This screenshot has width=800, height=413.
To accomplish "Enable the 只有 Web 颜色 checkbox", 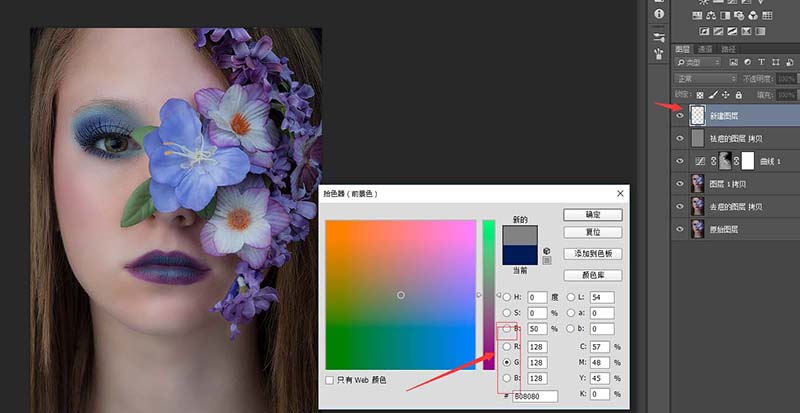I will pos(331,380).
